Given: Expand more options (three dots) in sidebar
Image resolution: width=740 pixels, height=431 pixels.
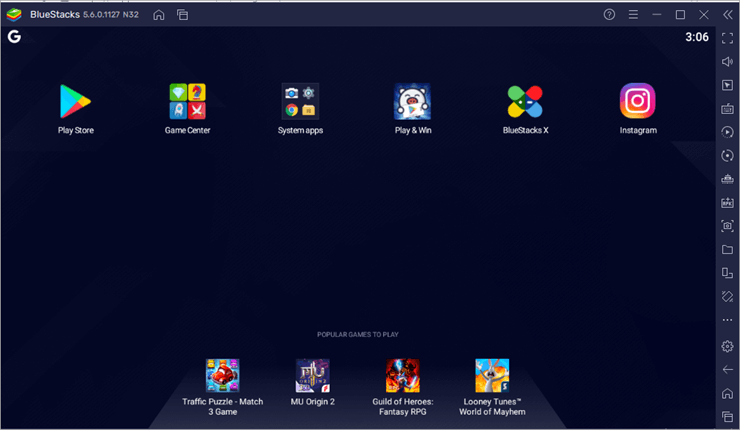Looking at the screenshot, I should pyautogui.click(x=727, y=320).
